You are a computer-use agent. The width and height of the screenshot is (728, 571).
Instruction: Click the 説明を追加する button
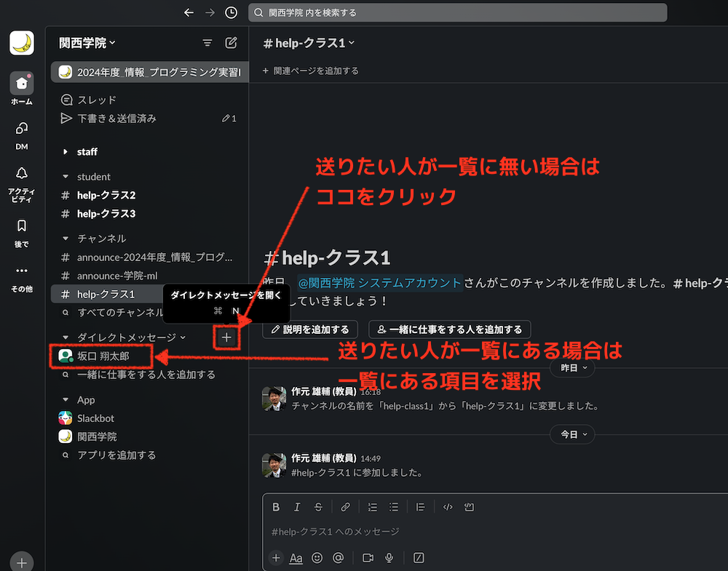309,329
